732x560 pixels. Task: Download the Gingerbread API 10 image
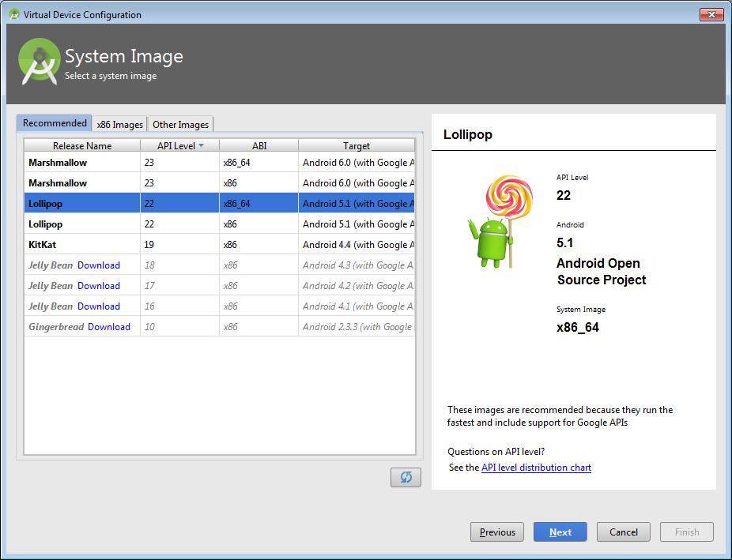pos(109,326)
